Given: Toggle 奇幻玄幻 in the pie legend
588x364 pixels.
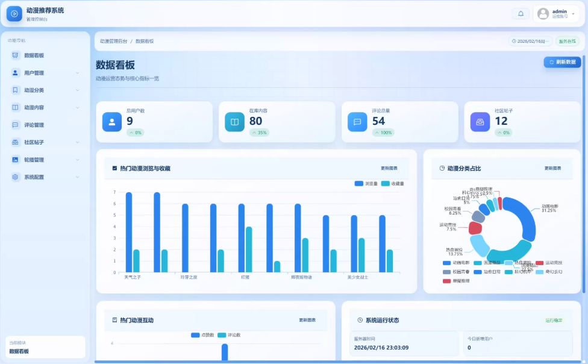Looking at the screenshot, I should click(x=549, y=272).
